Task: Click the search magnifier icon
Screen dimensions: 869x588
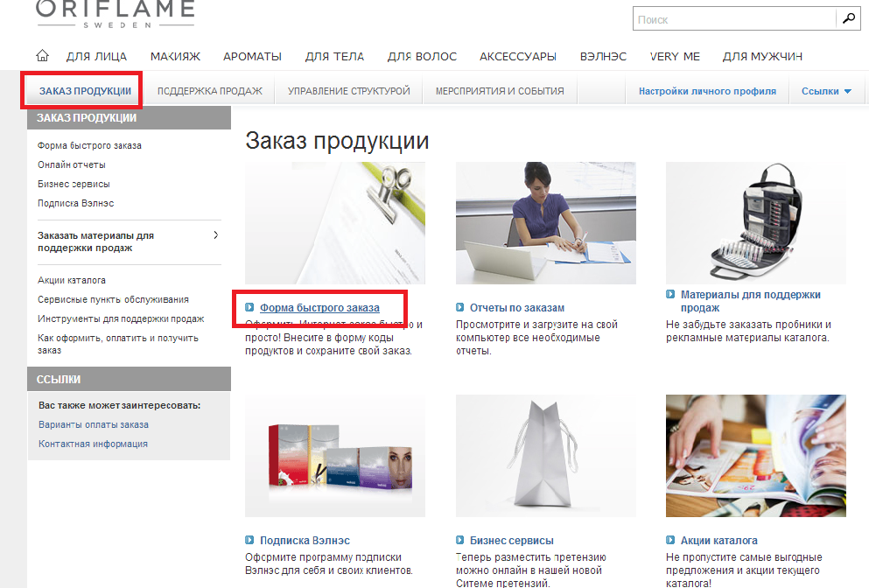Action: pos(849,19)
